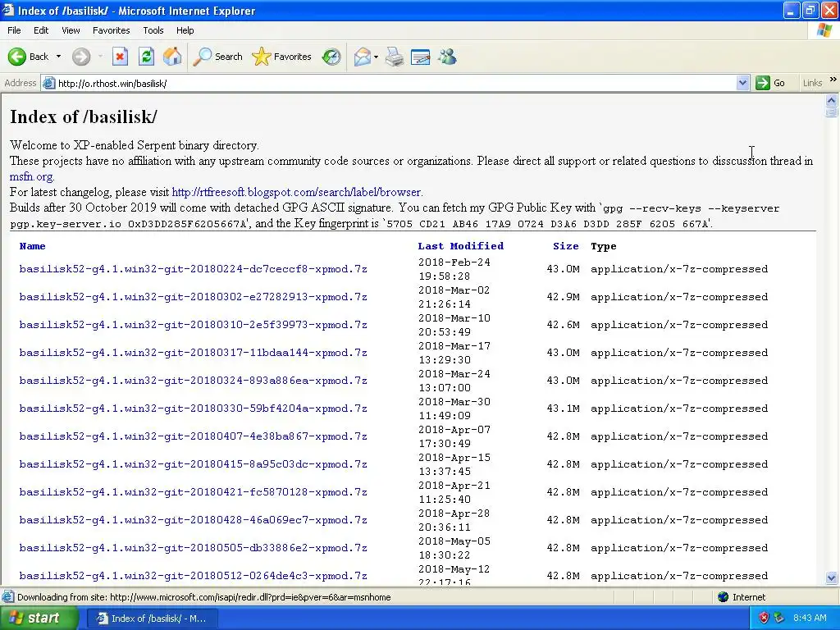This screenshot has width=840, height=630.
Task: Print the page with the printer icon
Action: point(395,57)
